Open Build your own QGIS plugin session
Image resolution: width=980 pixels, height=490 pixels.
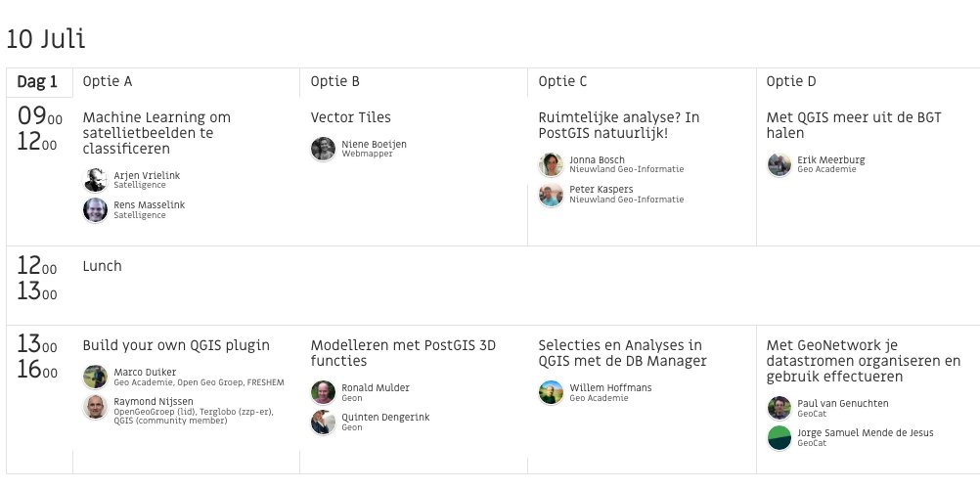176,345
